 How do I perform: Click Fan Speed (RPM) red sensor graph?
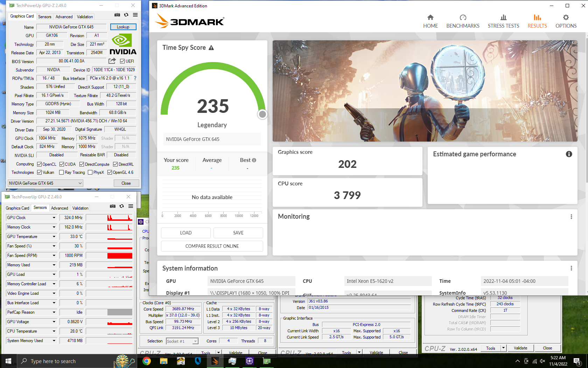109,255
